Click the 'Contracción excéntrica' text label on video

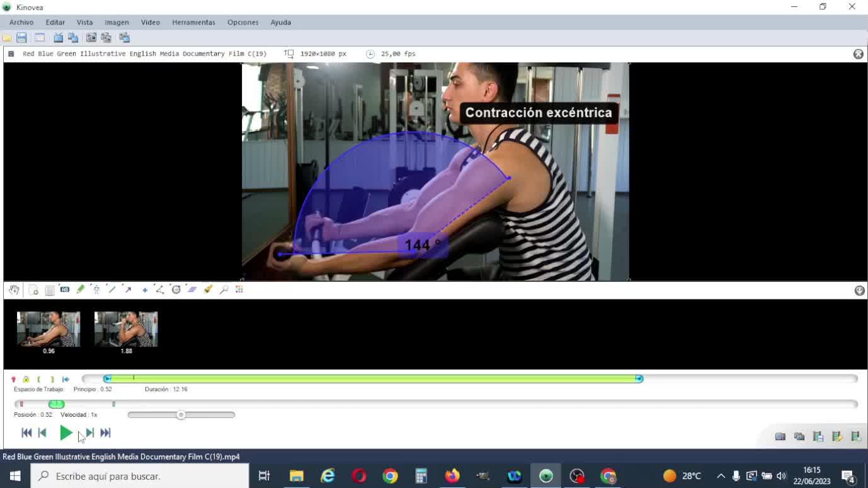[x=539, y=113]
